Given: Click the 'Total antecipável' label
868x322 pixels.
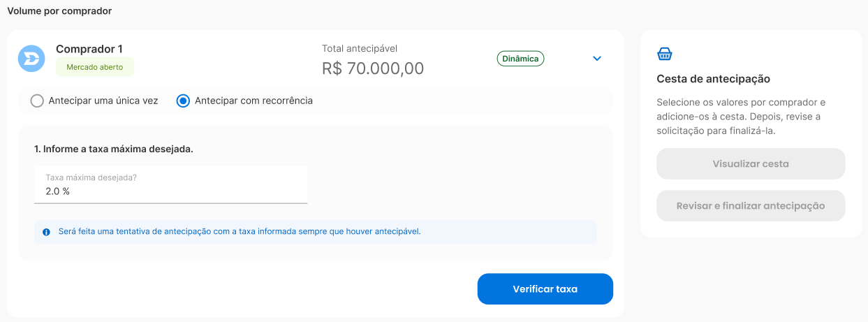Looking at the screenshot, I should [360, 48].
